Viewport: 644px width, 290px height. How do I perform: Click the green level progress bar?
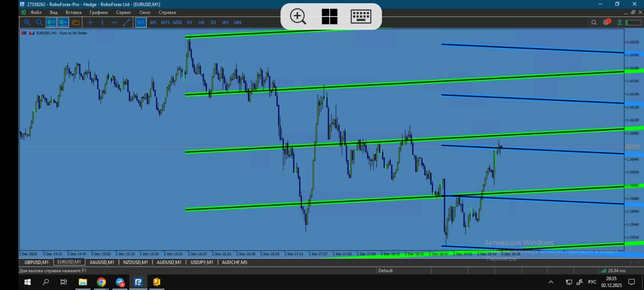(633, 23)
